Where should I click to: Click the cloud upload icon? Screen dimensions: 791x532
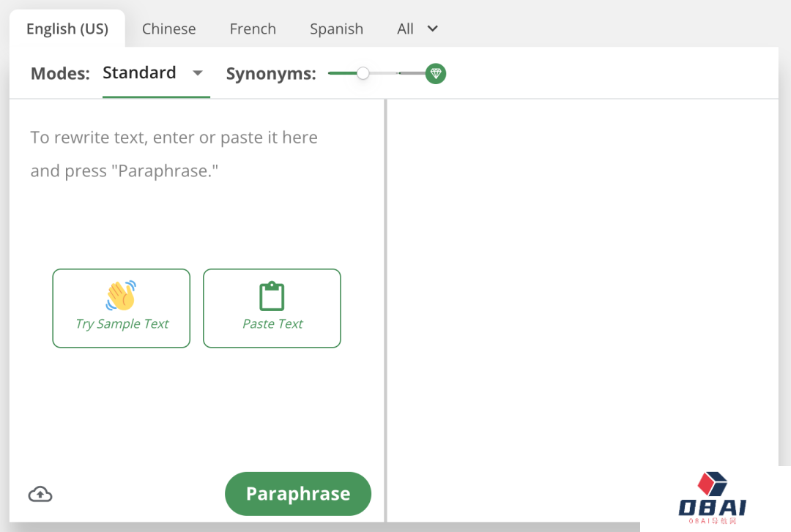click(40, 495)
